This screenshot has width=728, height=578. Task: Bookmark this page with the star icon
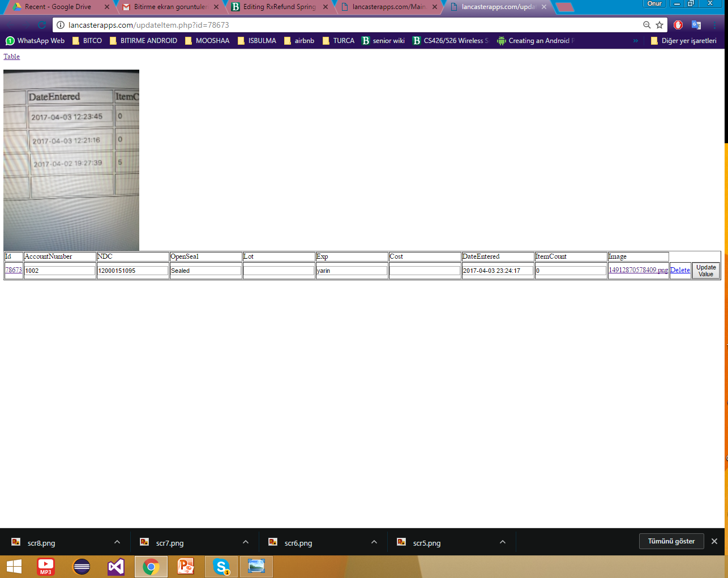[x=660, y=25]
